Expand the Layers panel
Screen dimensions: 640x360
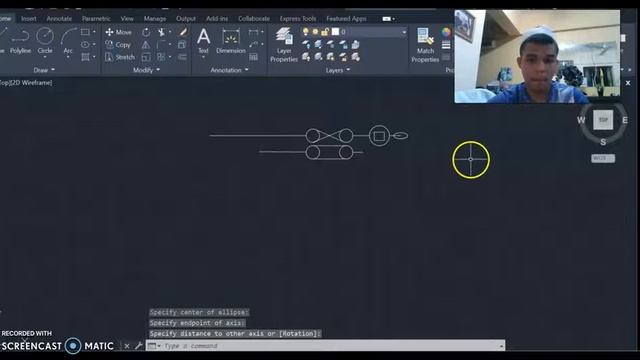click(x=338, y=70)
